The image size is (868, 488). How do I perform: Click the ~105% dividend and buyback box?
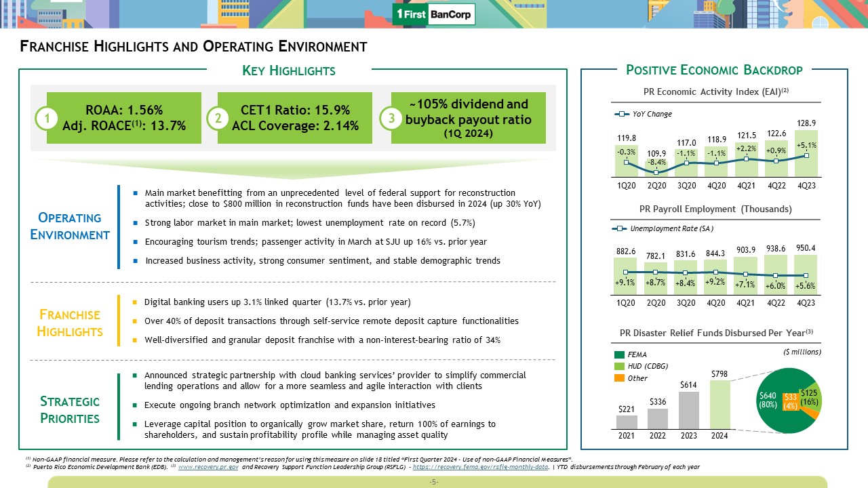[x=469, y=118]
